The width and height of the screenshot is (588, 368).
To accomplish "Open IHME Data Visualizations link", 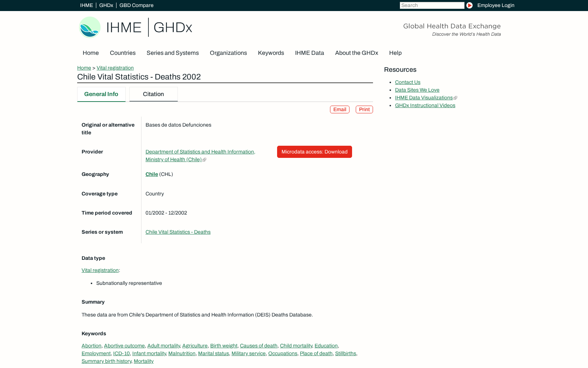I will pos(424,98).
